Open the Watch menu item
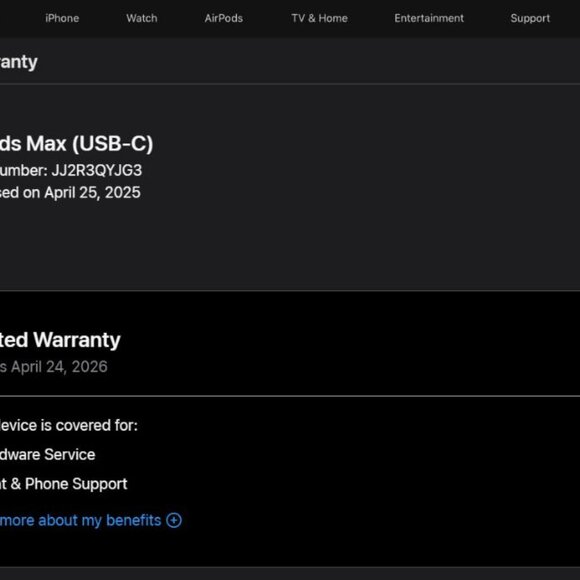 point(142,18)
